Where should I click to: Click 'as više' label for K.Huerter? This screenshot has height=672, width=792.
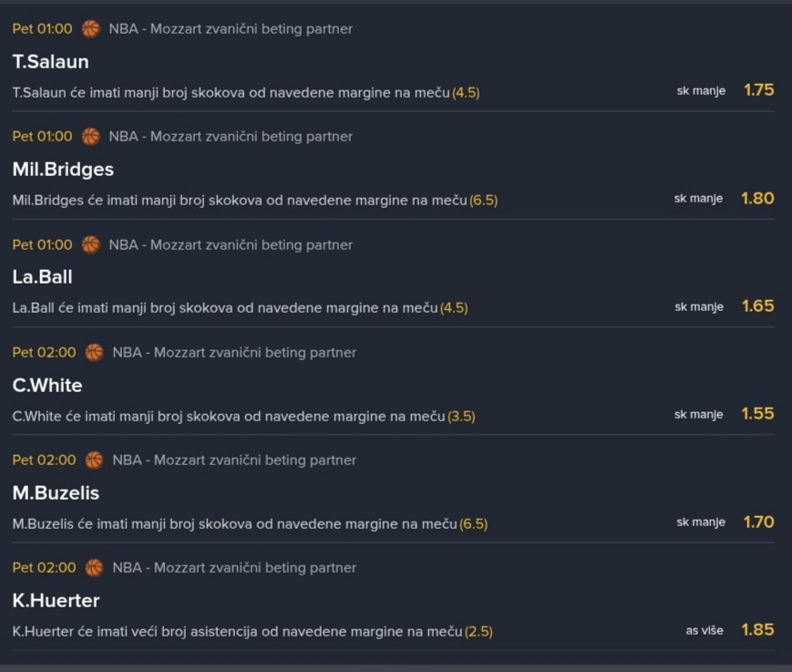(705, 630)
